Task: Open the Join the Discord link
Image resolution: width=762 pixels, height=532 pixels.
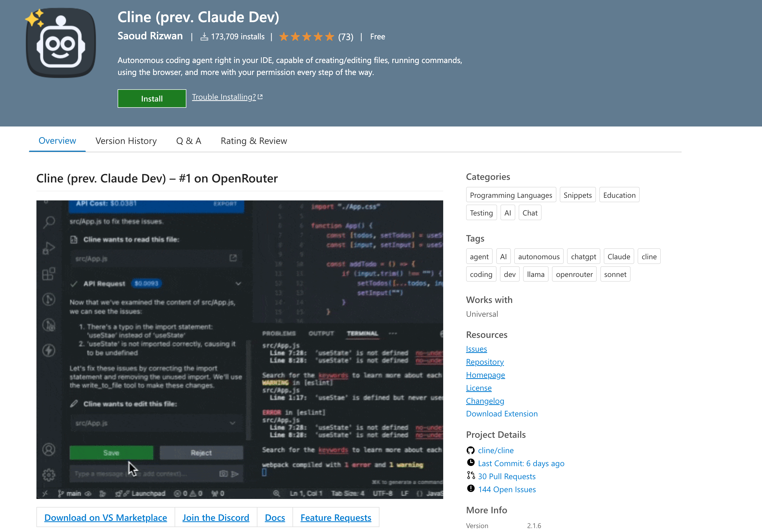Action: (215, 517)
